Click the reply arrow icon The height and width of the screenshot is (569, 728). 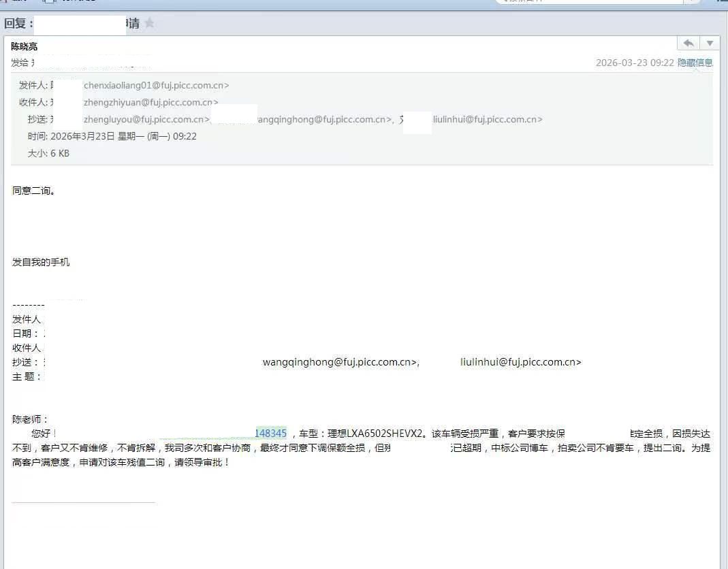[x=689, y=44]
